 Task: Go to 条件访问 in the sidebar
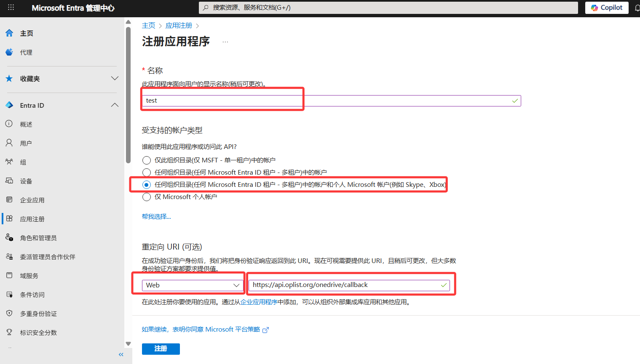pos(32,295)
